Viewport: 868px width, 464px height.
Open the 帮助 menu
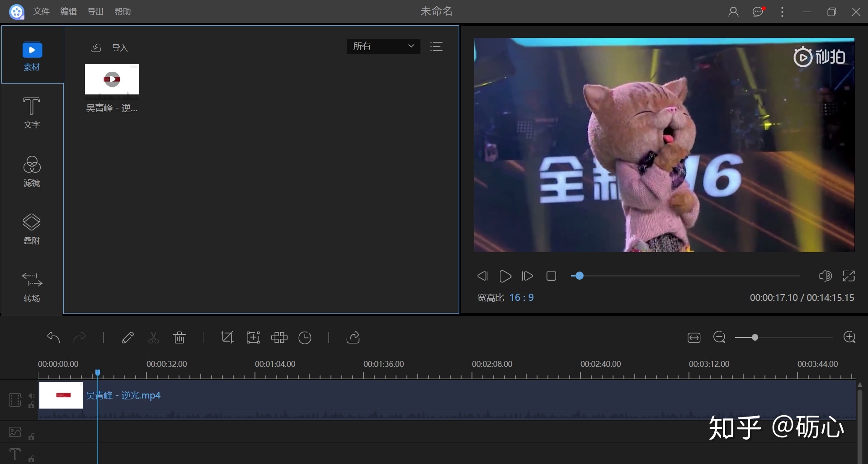click(x=123, y=12)
